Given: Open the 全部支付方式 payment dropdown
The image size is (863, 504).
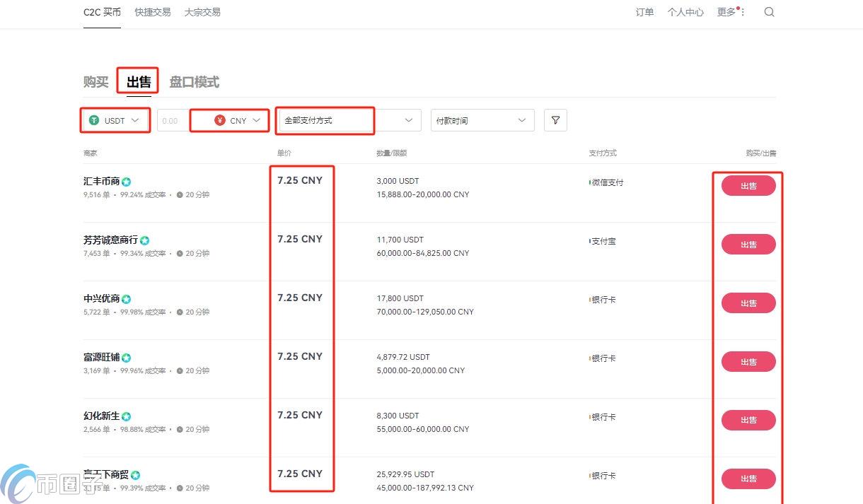Looking at the screenshot, I should (x=349, y=120).
